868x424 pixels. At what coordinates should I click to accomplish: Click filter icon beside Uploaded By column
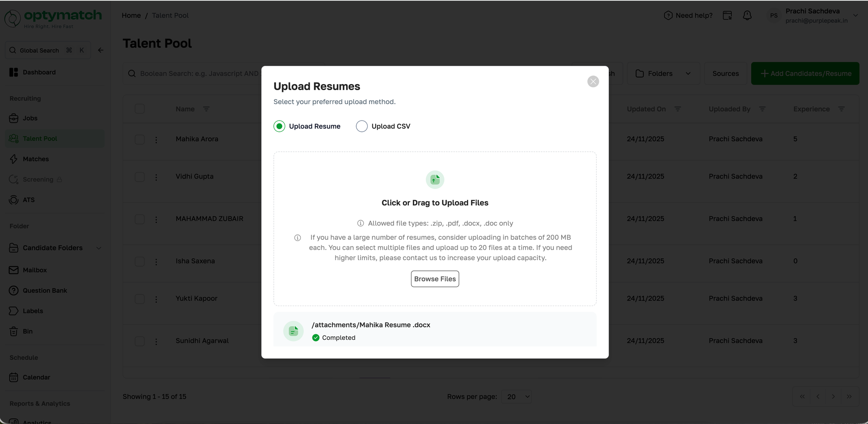(x=762, y=109)
